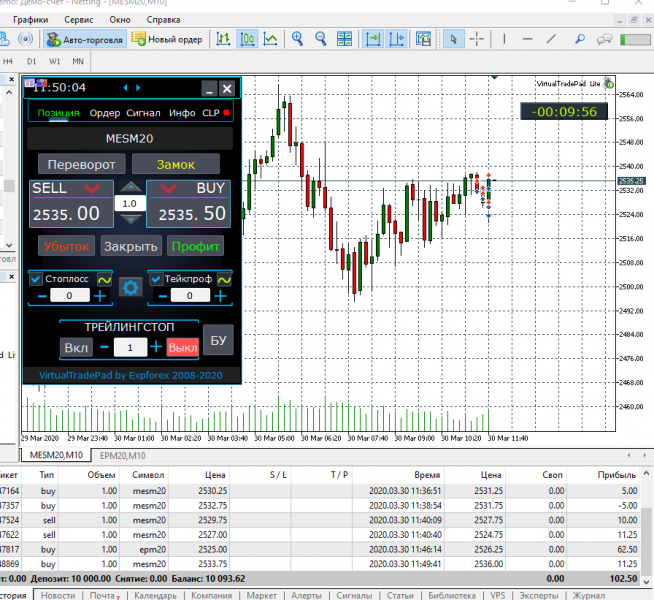This screenshot has height=600, width=654.
Task: Increase Стоплосс value with plus
Action: click(100, 296)
